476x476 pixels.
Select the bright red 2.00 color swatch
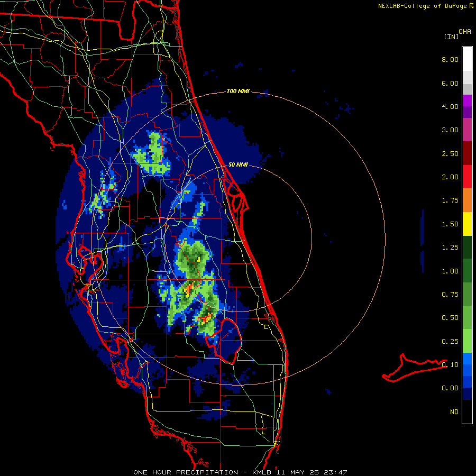[x=467, y=177]
